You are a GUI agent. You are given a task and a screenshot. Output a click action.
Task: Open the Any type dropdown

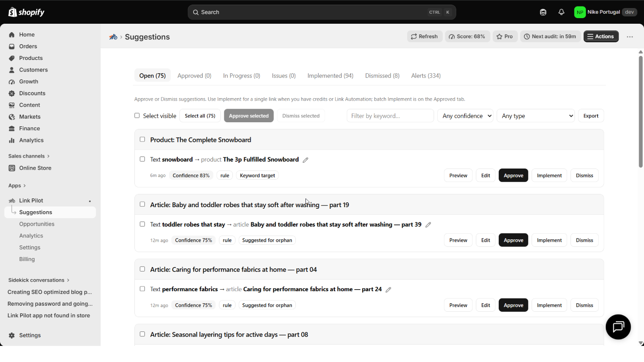(x=536, y=116)
